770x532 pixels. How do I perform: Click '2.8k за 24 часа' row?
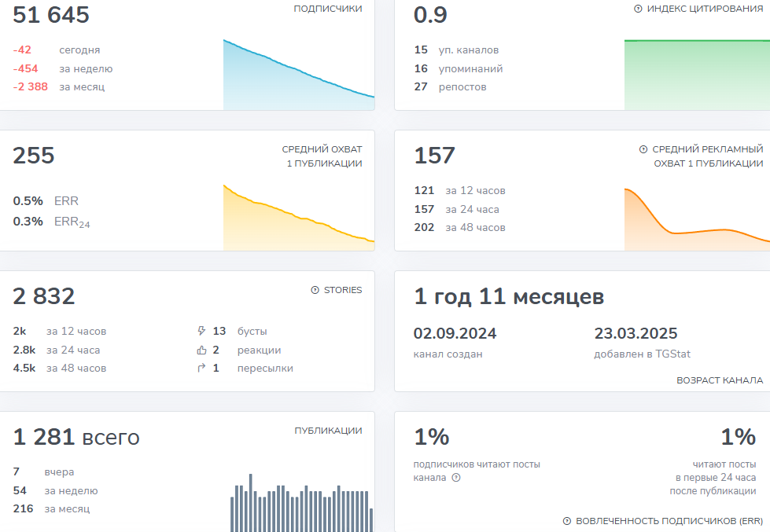[57, 350]
